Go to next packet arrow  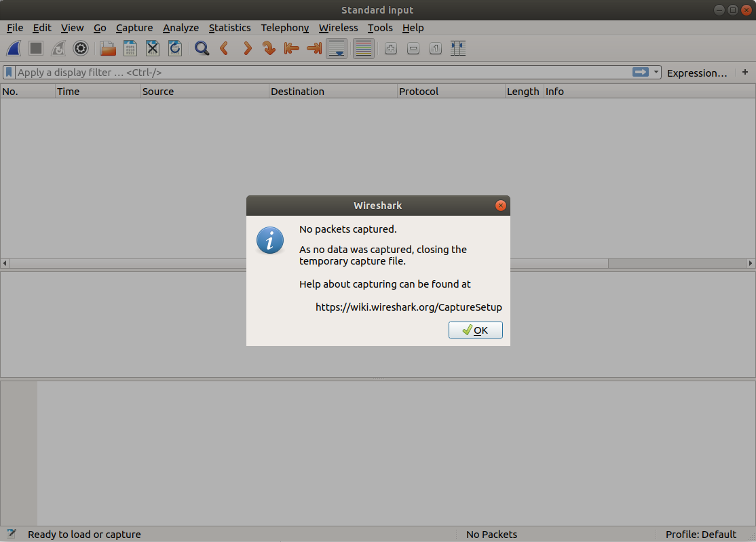(247, 48)
